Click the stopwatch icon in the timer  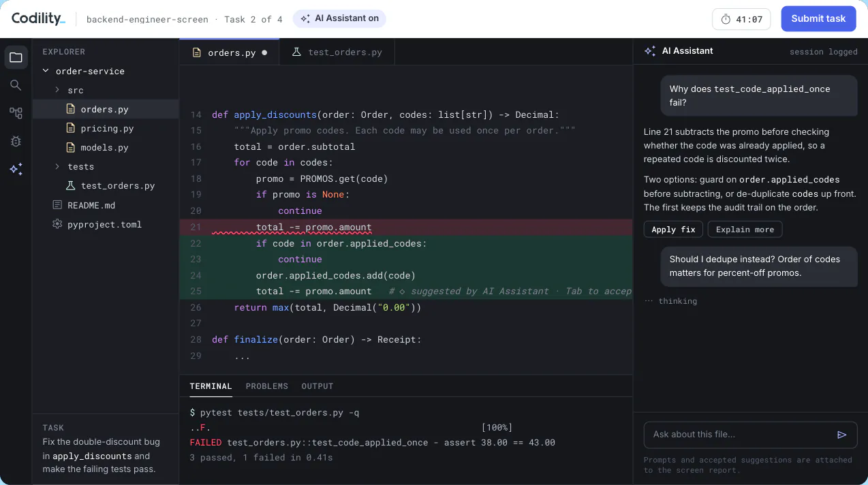(x=726, y=19)
